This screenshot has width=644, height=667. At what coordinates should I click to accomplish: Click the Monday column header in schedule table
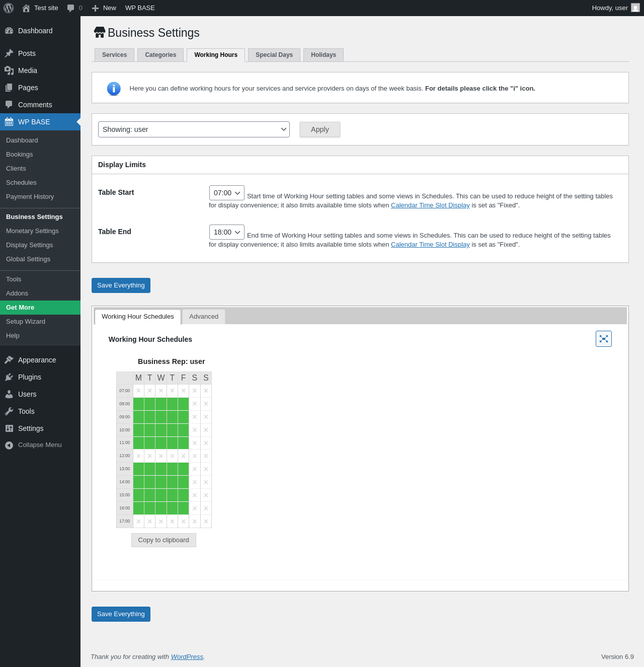point(138,378)
